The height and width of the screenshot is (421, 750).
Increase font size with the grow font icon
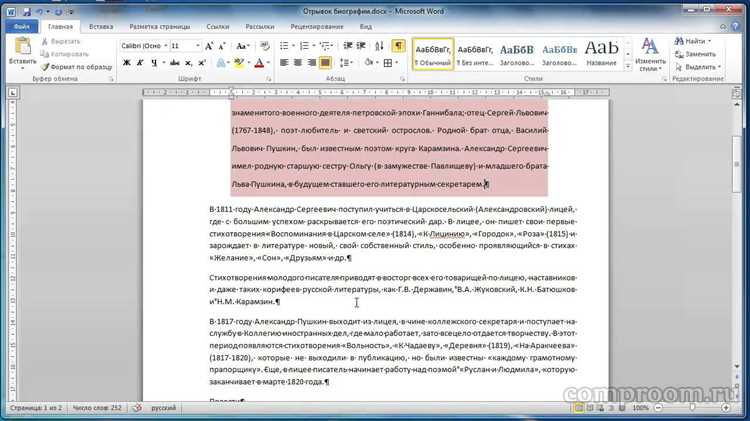pos(209,46)
